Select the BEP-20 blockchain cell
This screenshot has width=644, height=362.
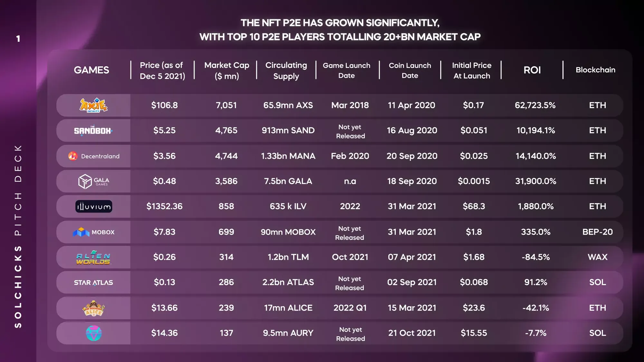(597, 232)
